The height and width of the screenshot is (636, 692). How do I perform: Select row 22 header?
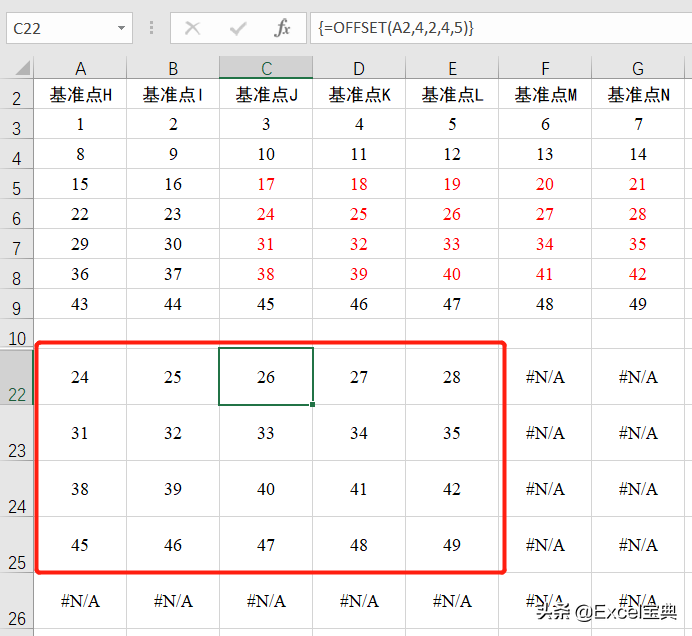[17, 376]
